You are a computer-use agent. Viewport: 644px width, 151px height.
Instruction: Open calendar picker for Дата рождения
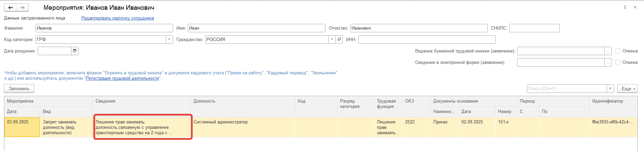pyautogui.click(x=75, y=51)
